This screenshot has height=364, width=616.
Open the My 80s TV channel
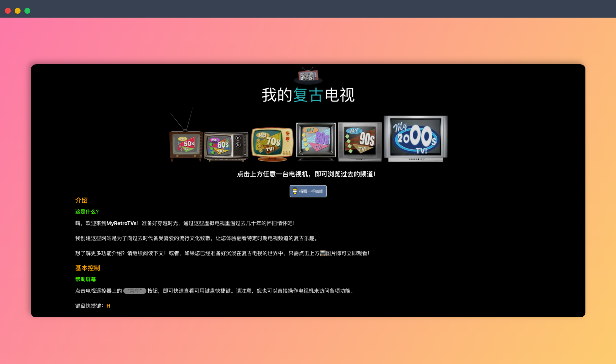315,141
